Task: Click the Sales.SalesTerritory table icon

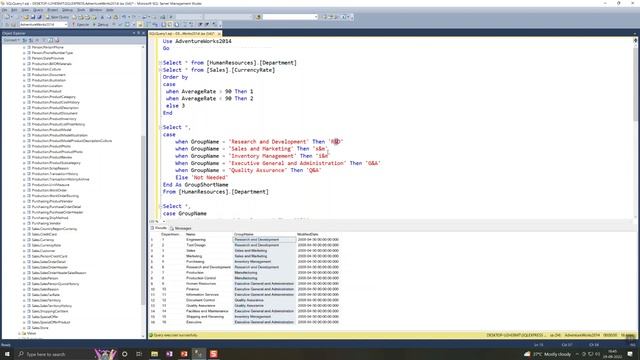Action: 29,300
